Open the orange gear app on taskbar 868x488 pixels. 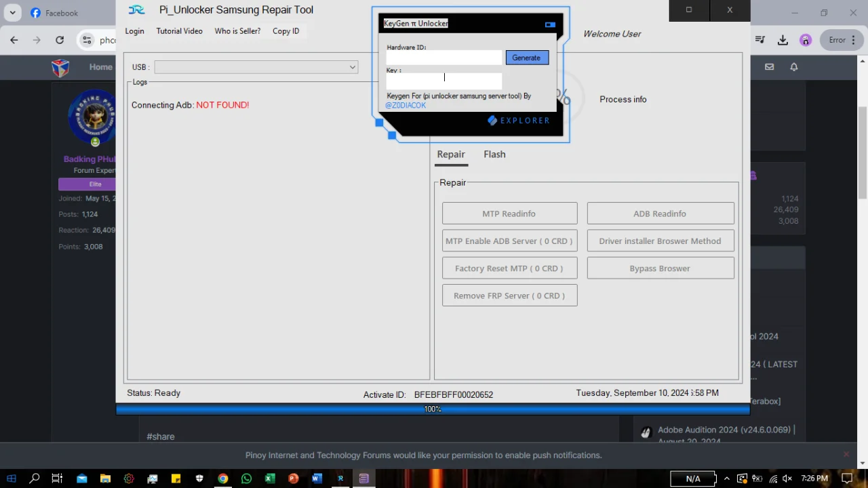(x=129, y=479)
